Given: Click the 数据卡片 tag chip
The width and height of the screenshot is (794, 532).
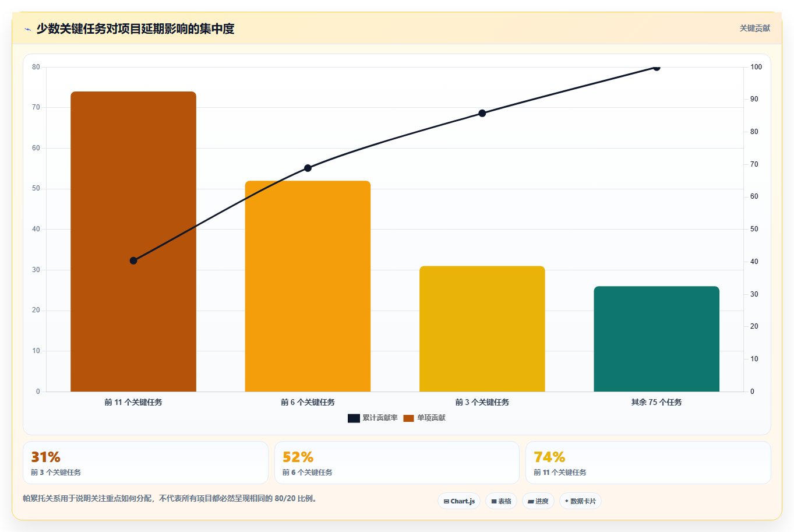Looking at the screenshot, I should click(580, 501).
